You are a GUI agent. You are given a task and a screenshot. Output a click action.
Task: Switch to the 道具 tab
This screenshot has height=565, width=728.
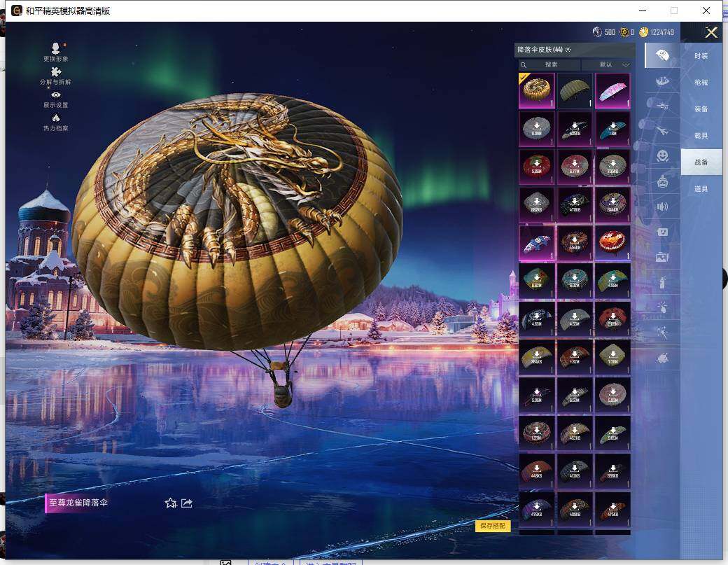coord(701,188)
